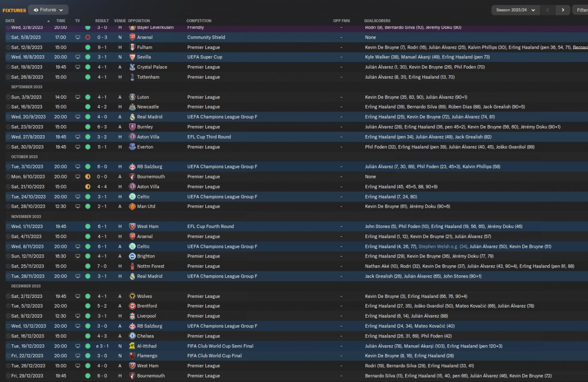588x382 pixels.
Task: Click the Competition column header
Action: (199, 21)
